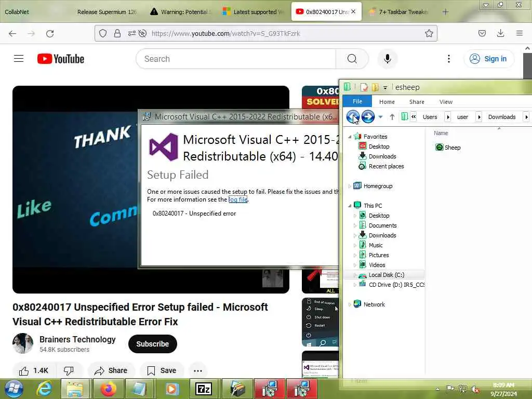Go up one folder level in Explorer
The image size is (532, 399).
click(392, 117)
